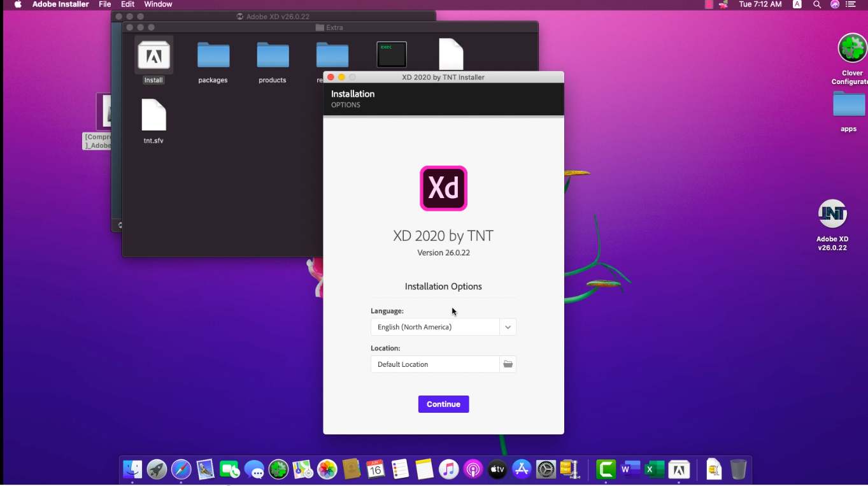Open System Preferences from the dock
This screenshot has width=868, height=486.
click(546, 470)
